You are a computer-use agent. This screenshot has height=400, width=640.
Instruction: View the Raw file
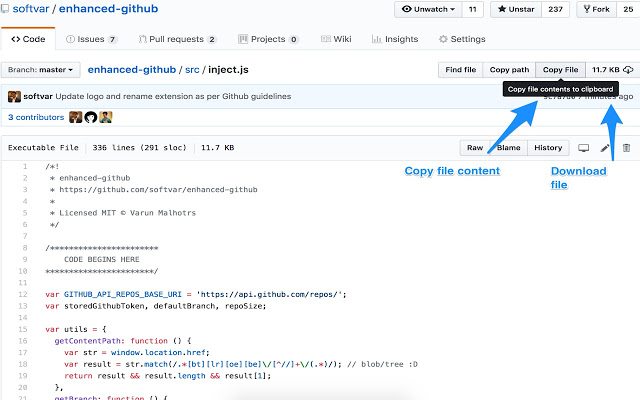tap(475, 148)
